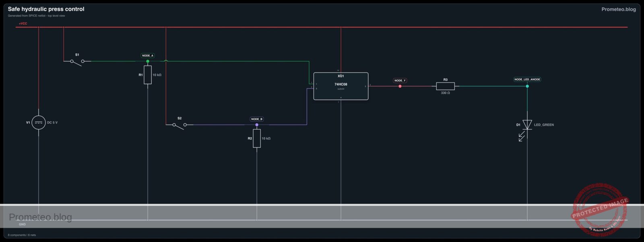This screenshot has width=644, height=242.
Task: Click the GND rail label
Action: point(22,224)
